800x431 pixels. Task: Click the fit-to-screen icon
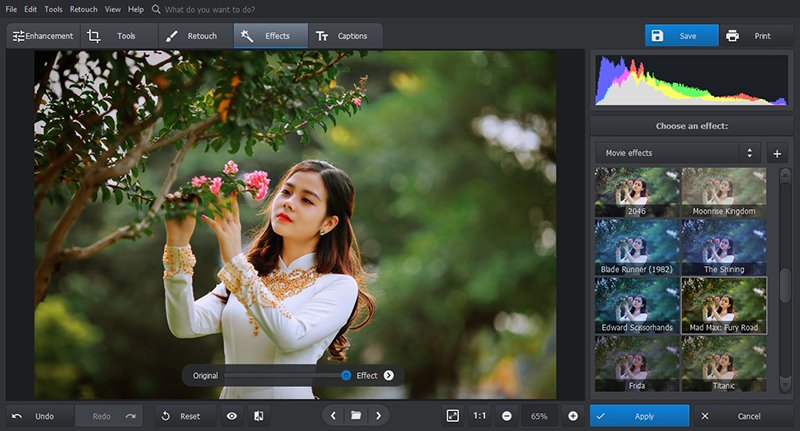(452, 415)
